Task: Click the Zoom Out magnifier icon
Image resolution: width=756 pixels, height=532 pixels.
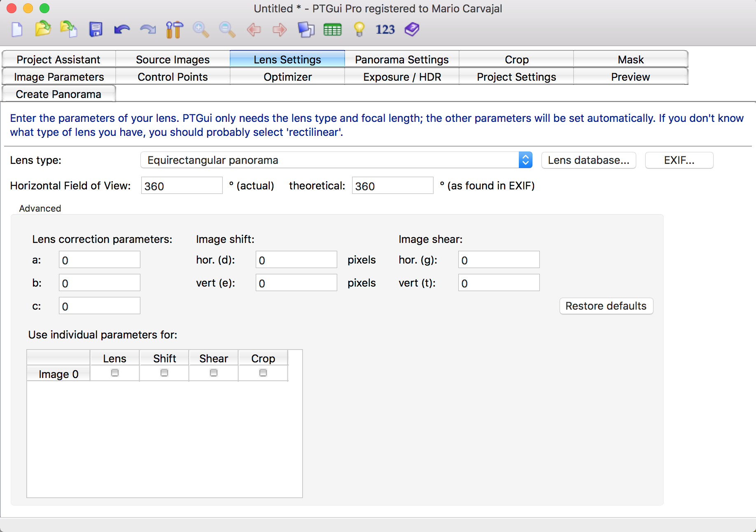Action: click(227, 30)
